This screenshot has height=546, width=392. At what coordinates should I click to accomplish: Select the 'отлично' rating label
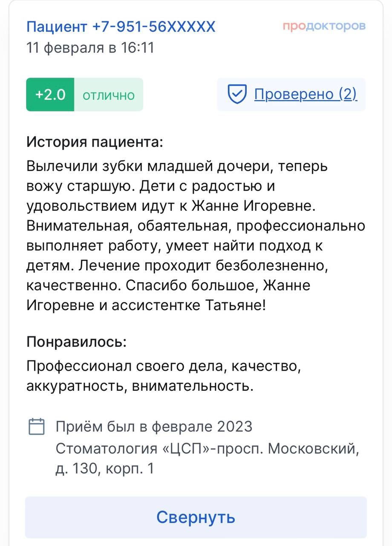pyautogui.click(x=108, y=95)
